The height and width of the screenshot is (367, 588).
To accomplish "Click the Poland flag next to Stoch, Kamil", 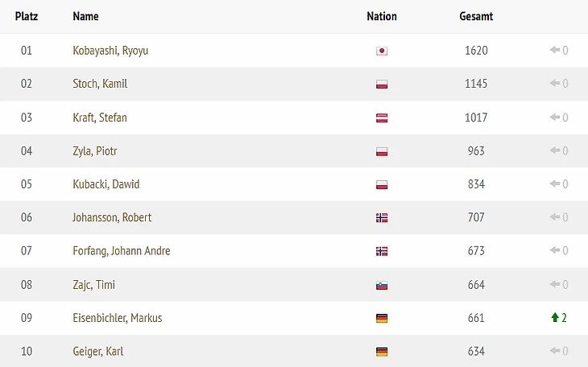I will coord(382,84).
